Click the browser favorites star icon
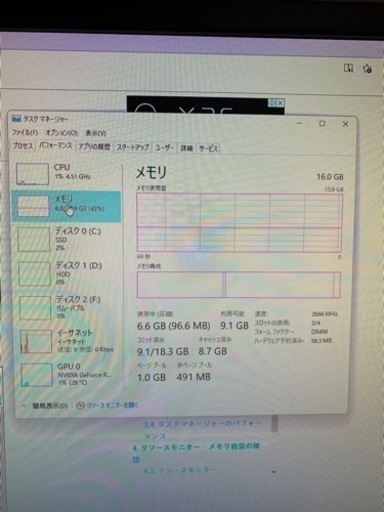This screenshot has height=512, width=384. [367, 69]
